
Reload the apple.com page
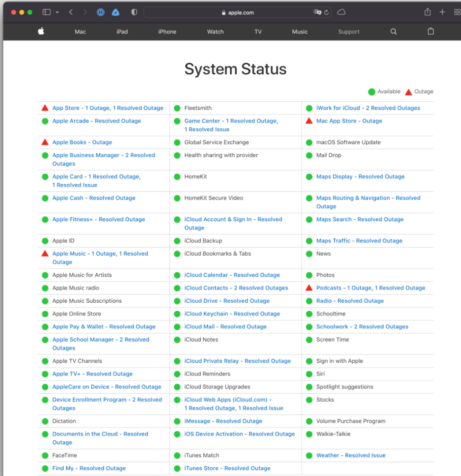[327, 12]
